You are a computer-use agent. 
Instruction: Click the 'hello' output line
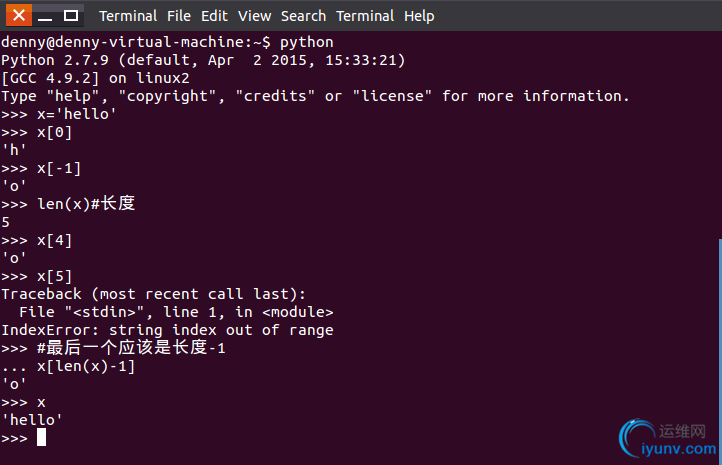click(x=32, y=420)
